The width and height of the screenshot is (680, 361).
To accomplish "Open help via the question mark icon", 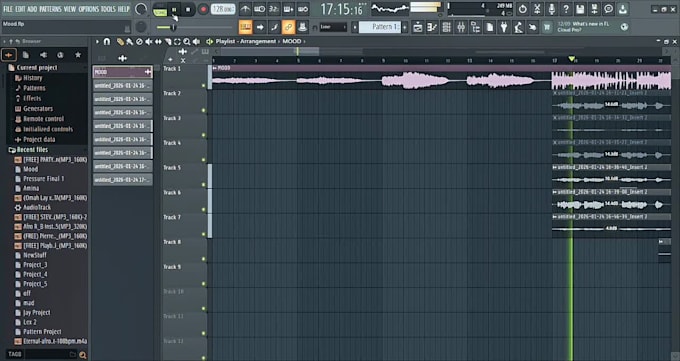I will click(x=566, y=9).
